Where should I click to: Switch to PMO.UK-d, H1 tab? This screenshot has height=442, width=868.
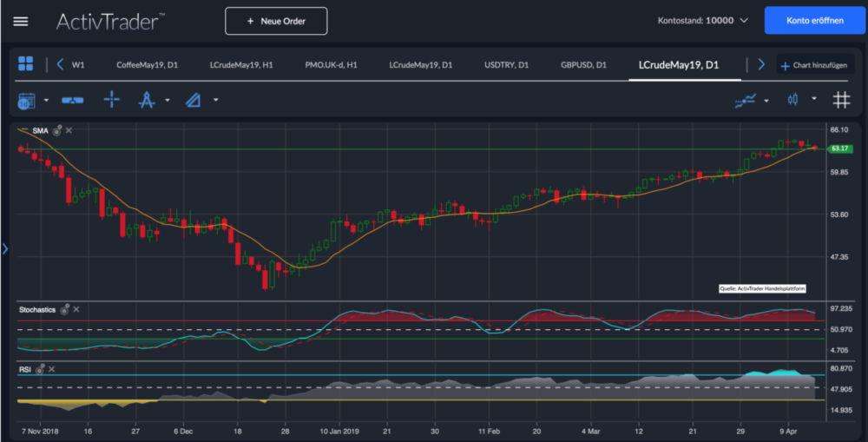pyautogui.click(x=331, y=65)
